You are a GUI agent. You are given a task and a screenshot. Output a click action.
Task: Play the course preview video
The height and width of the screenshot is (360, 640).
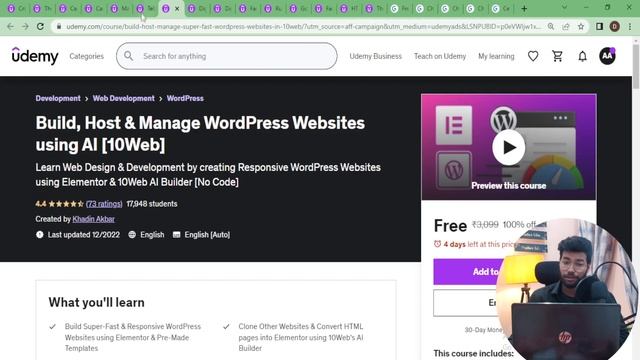point(508,147)
